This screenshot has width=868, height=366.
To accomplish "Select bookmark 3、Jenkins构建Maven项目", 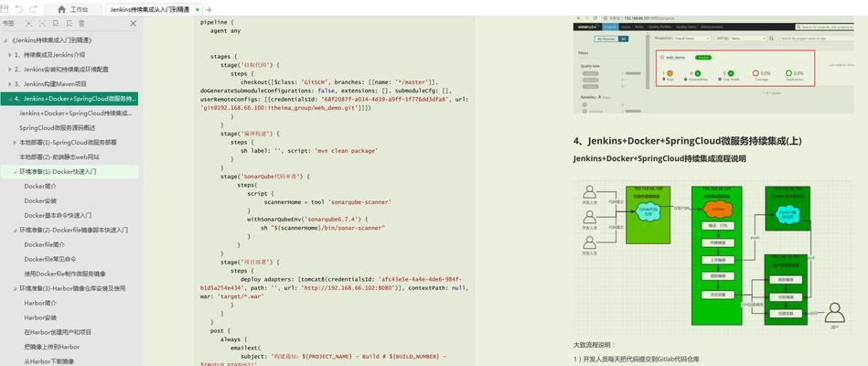I will tap(50, 84).
